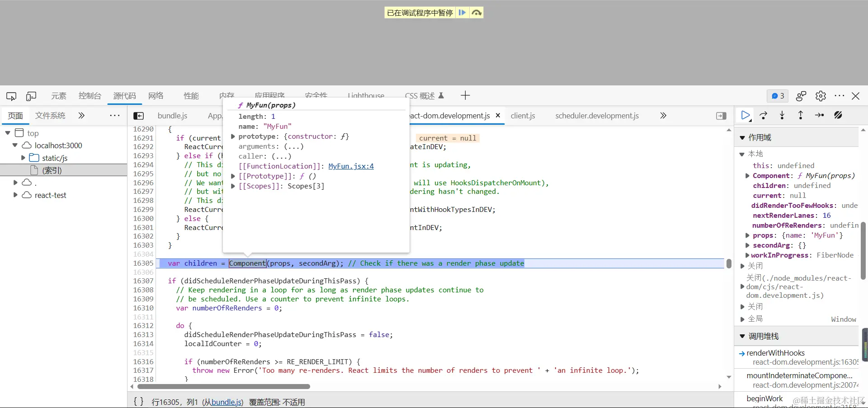Click line number 16310 gutter
Viewport: 868px width, 408px height.
point(143,308)
